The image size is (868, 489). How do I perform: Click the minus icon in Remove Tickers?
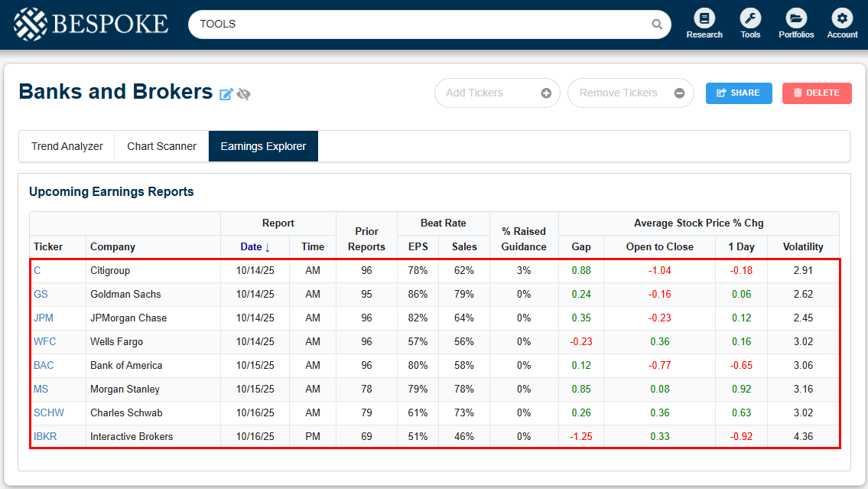679,93
